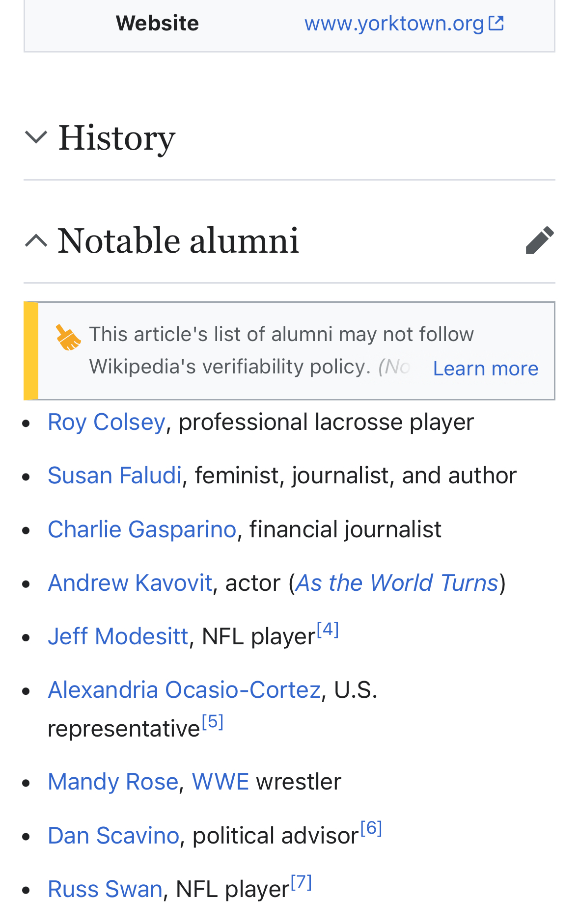Screen dimensions: 579x924
Task: Open the Alexandria Ocasio-Cortez link
Action: coord(184,689)
